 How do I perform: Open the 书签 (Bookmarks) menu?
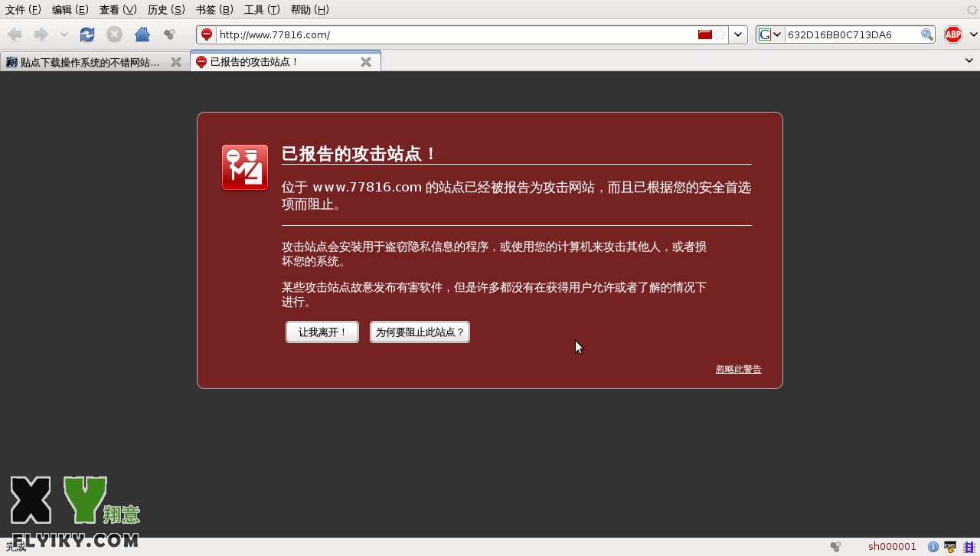tap(214, 9)
